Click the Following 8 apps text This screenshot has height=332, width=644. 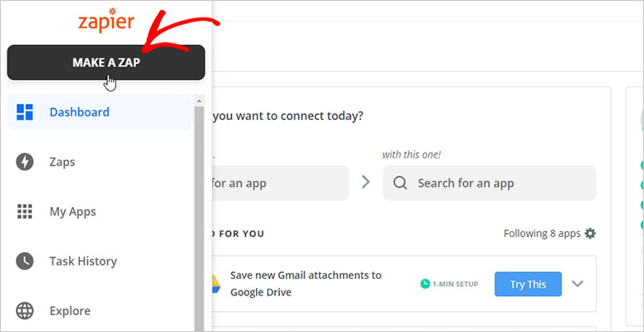(542, 234)
